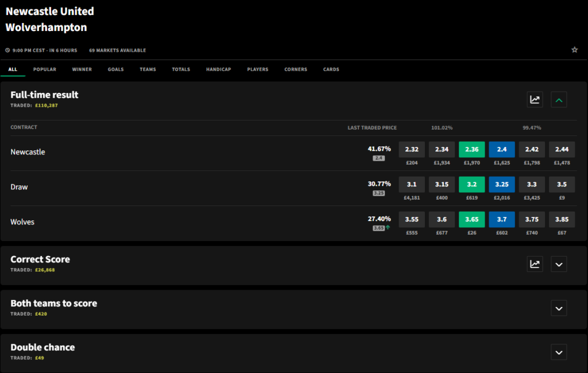This screenshot has width=588, height=373.
Task: Switch to the WINNER tab
Action: click(82, 69)
